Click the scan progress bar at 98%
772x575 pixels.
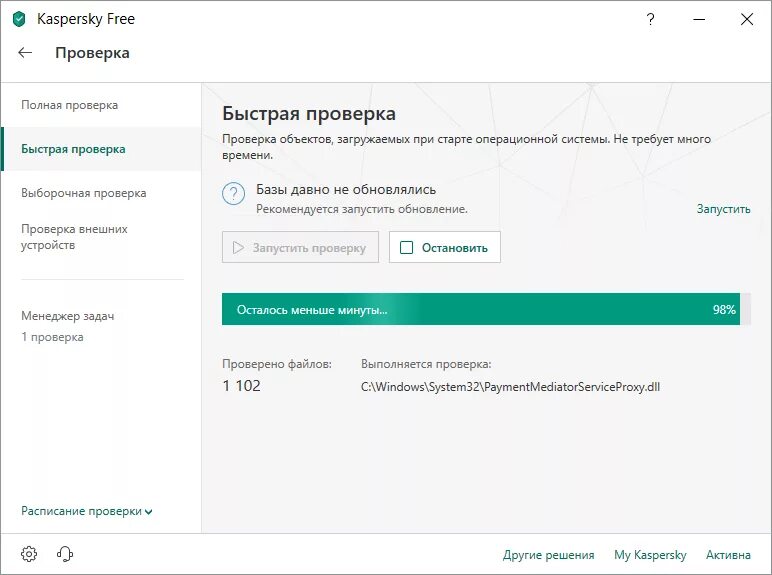click(x=486, y=309)
